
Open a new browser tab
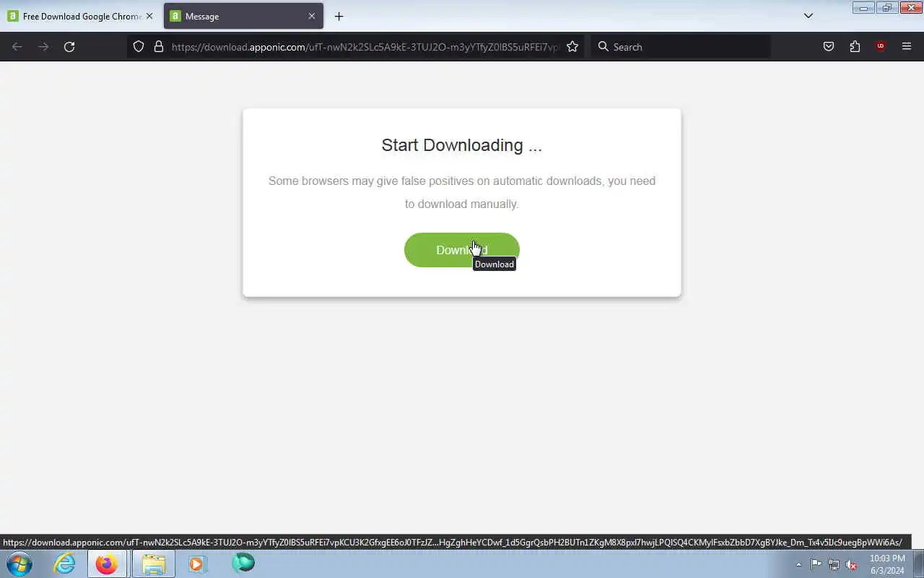(339, 16)
